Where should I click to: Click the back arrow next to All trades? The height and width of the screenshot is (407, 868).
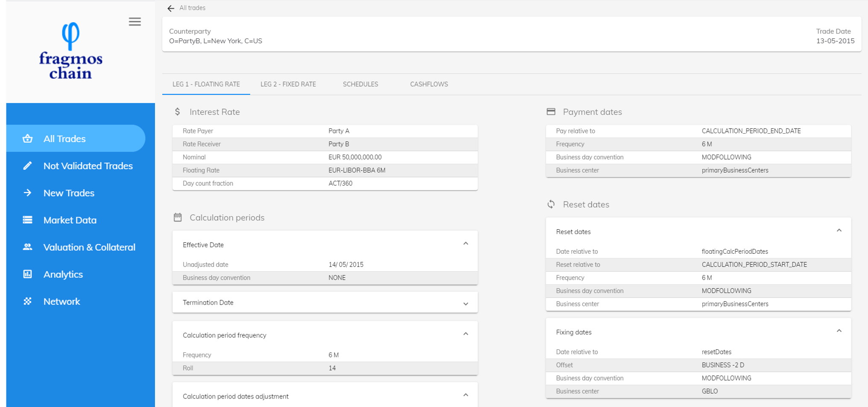[x=171, y=8]
